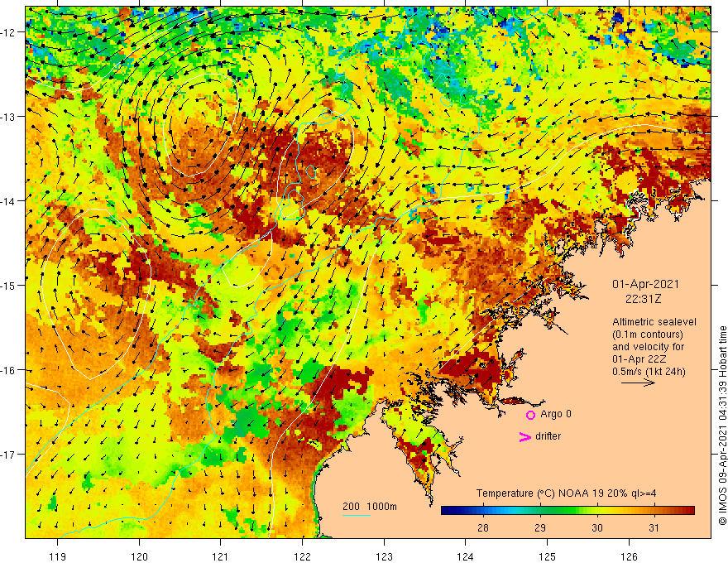Click the -14 latitude axis label
This screenshot has height=563, width=728.
coord(9,201)
